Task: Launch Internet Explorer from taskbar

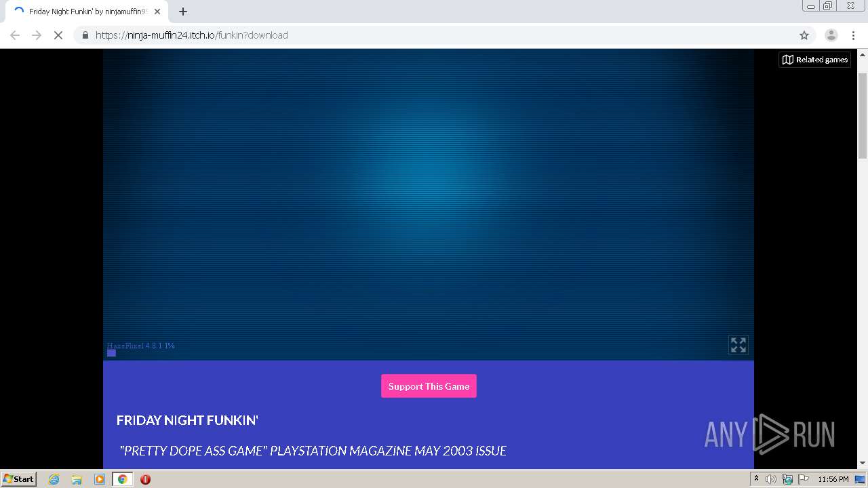Action: click(54, 479)
